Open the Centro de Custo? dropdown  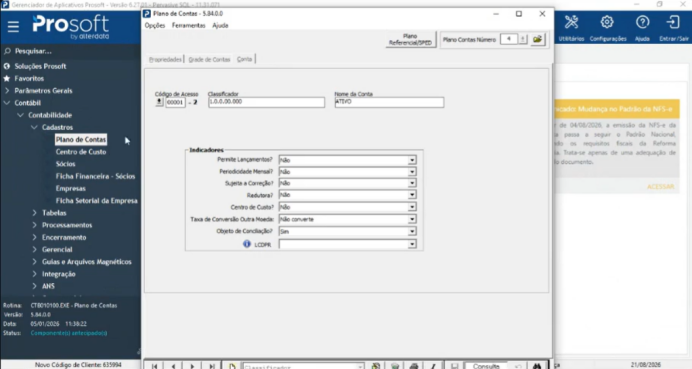pos(412,207)
